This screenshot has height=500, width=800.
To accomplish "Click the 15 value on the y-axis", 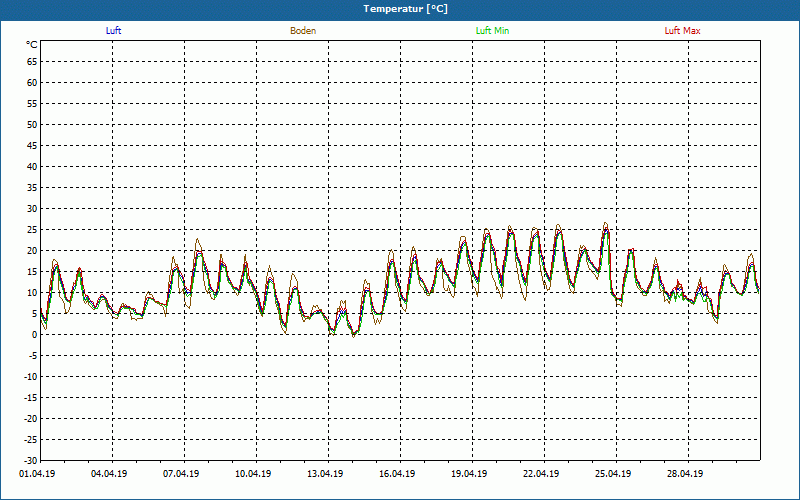I will 32,272.
